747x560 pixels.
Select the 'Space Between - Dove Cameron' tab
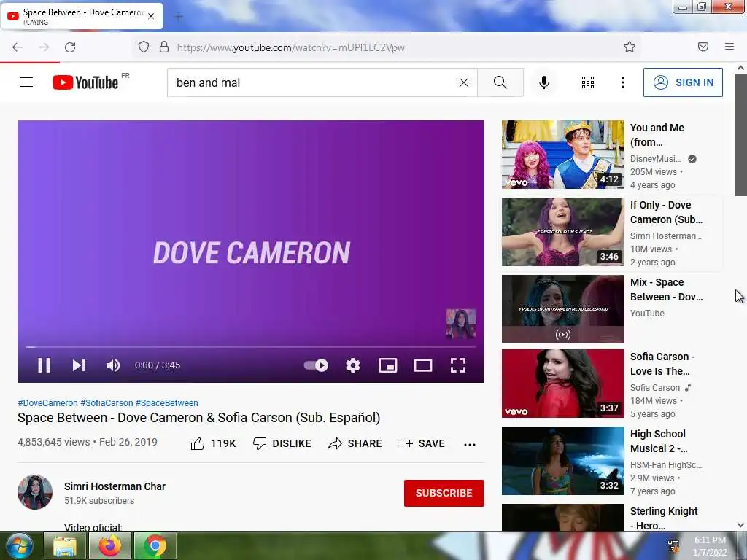pos(82,16)
